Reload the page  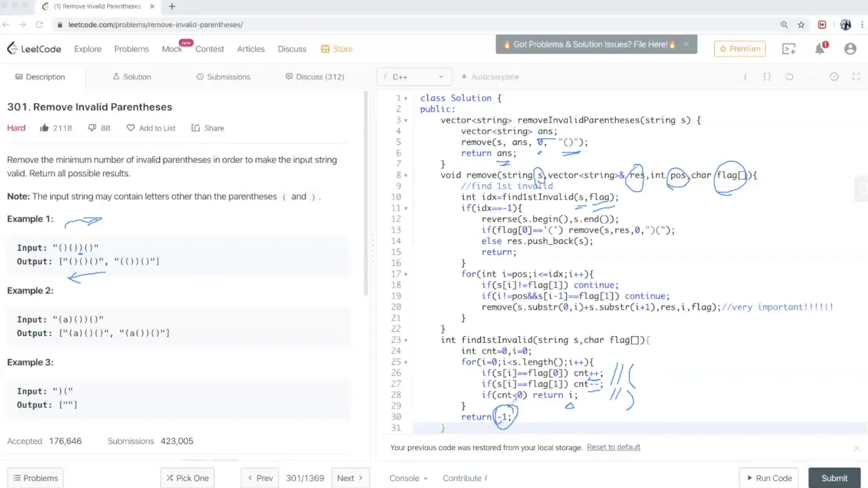[x=39, y=24]
